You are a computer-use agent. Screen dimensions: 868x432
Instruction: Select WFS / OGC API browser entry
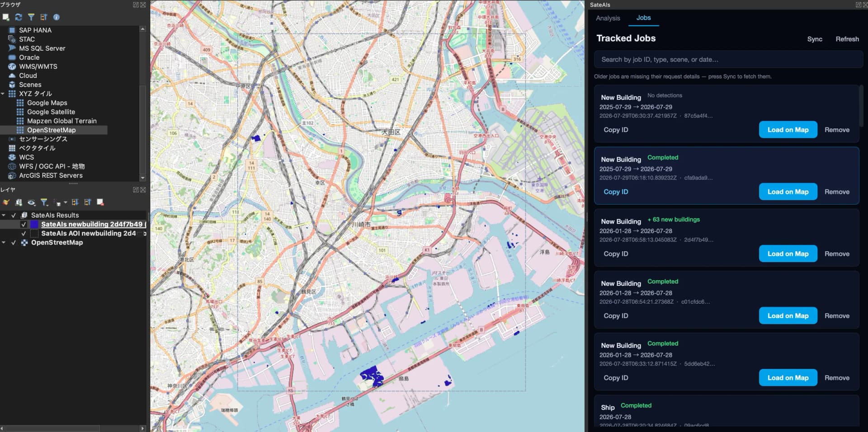point(52,166)
